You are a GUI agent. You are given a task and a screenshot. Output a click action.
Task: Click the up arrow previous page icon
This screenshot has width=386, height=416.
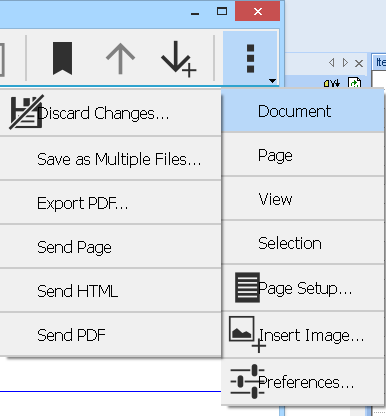120,59
